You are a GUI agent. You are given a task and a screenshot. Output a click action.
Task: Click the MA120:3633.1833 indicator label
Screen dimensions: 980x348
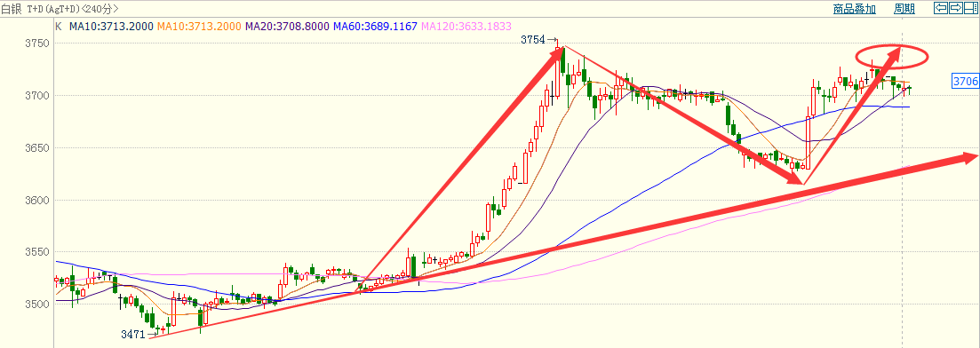pyautogui.click(x=466, y=27)
